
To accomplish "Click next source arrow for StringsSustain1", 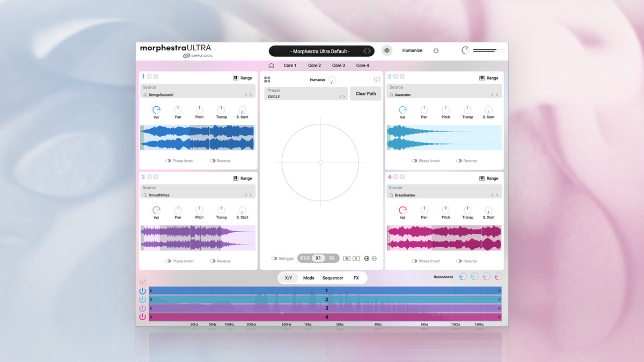I will pos(251,95).
